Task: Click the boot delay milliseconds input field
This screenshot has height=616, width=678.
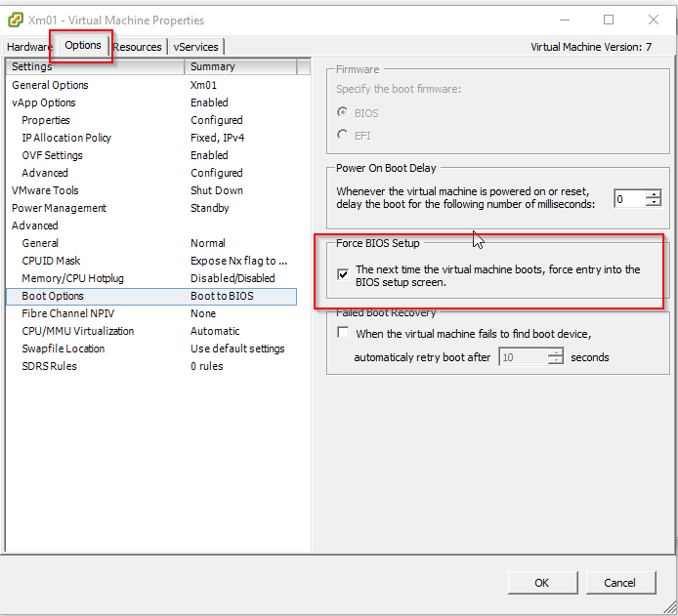Action: [x=628, y=199]
